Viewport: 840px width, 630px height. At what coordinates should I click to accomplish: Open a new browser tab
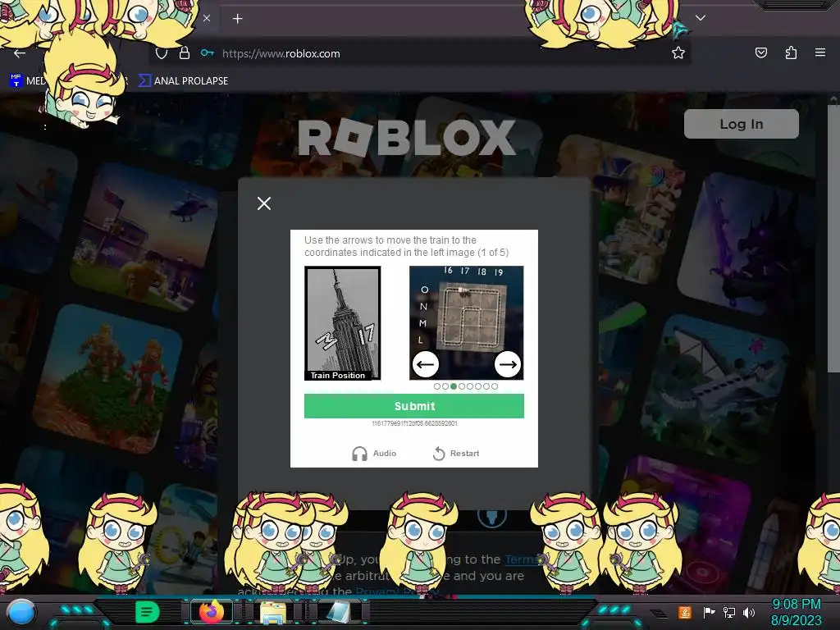pos(237,19)
